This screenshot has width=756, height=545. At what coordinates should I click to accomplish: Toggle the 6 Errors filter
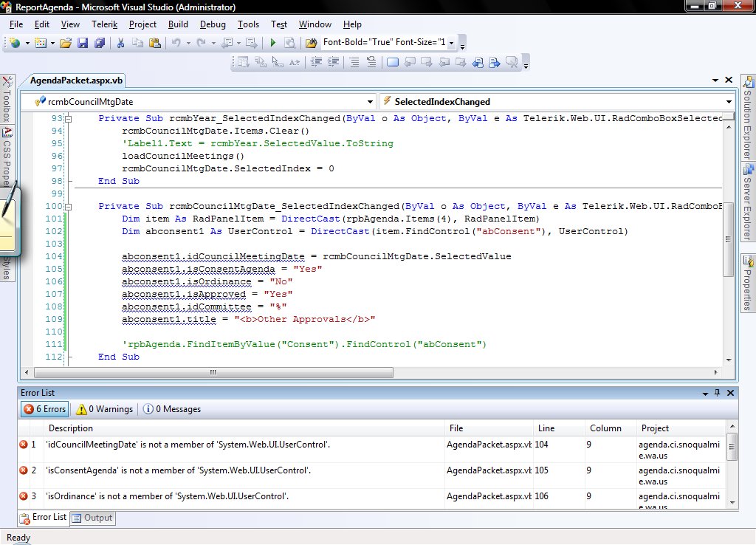click(44, 409)
